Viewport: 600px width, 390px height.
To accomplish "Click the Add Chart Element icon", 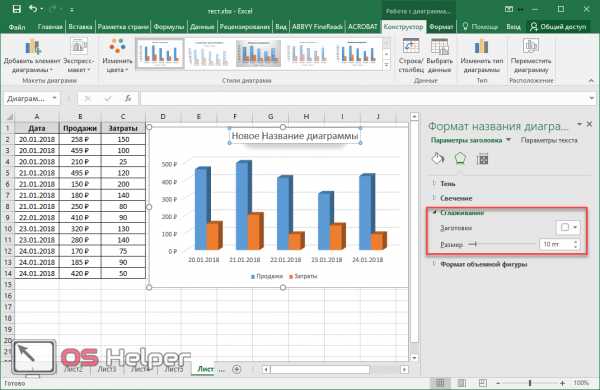I will (x=33, y=47).
